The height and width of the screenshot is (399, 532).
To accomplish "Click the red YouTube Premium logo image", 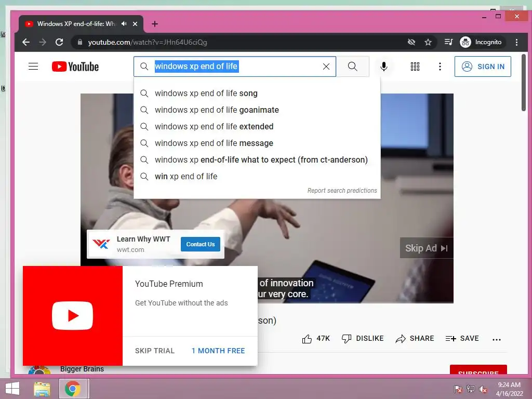I will click(x=73, y=316).
